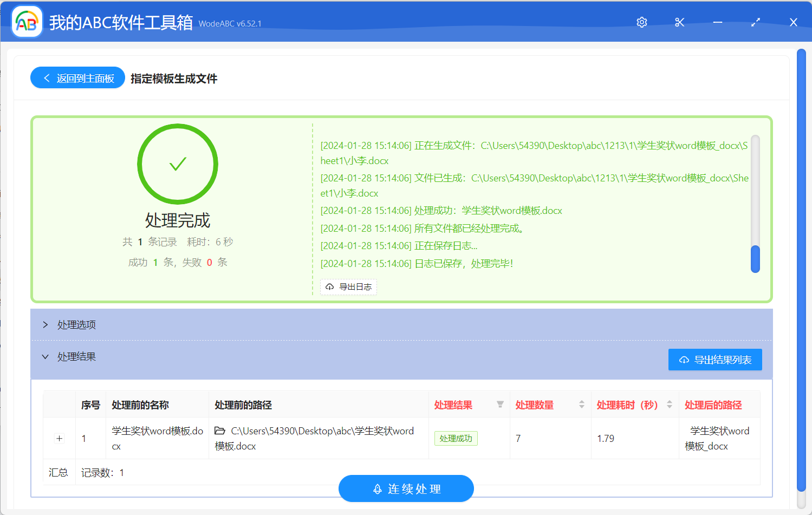Click the 导出结果列表 button
This screenshot has width=812, height=515.
pos(715,359)
